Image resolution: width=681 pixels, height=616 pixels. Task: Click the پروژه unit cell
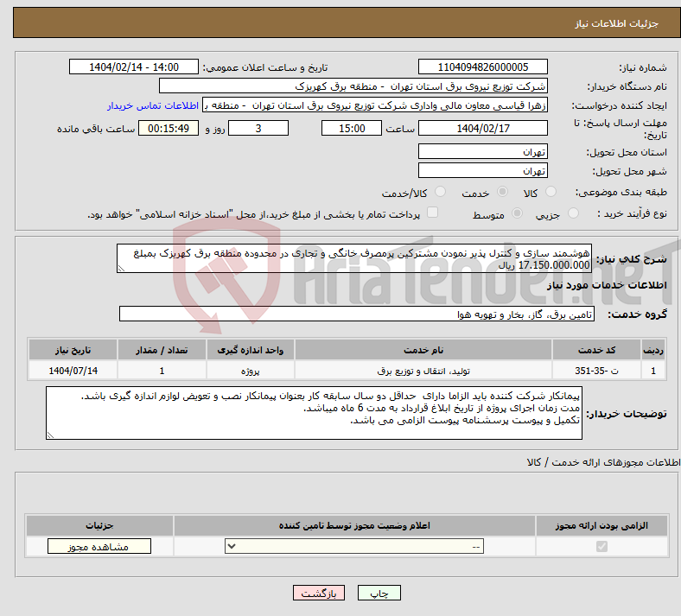pyautogui.click(x=251, y=371)
